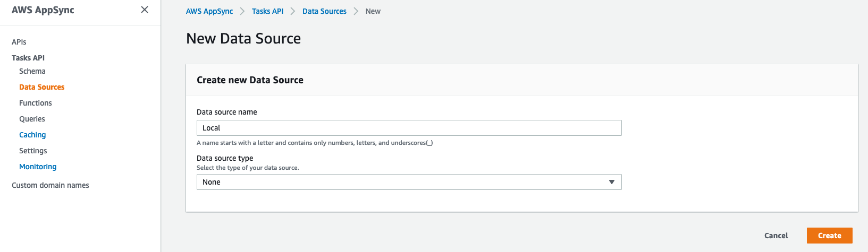Screen dimensions: 868x252
Task: Open the APIs sidebar item
Action: pyautogui.click(x=19, y=42)
